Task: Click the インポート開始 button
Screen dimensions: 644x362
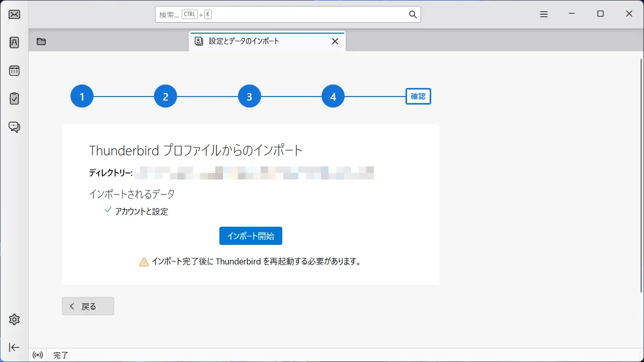Action: [251, 236]
